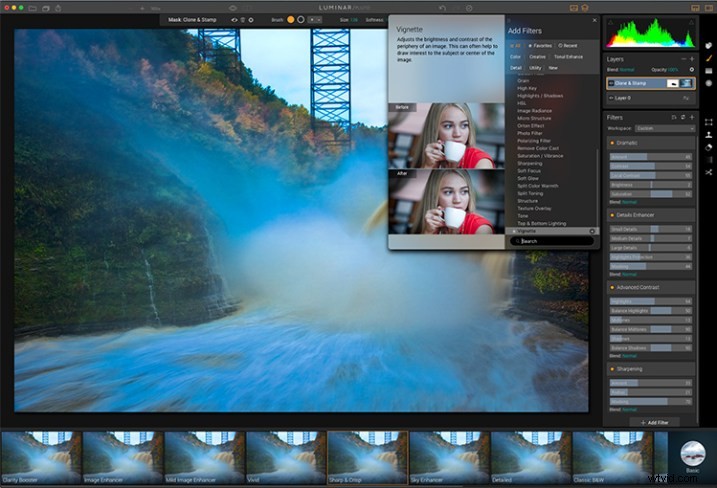Viewport: 717px width, 488px height.
Task: Select the scissors denoise tool
Action: (708, 172)
